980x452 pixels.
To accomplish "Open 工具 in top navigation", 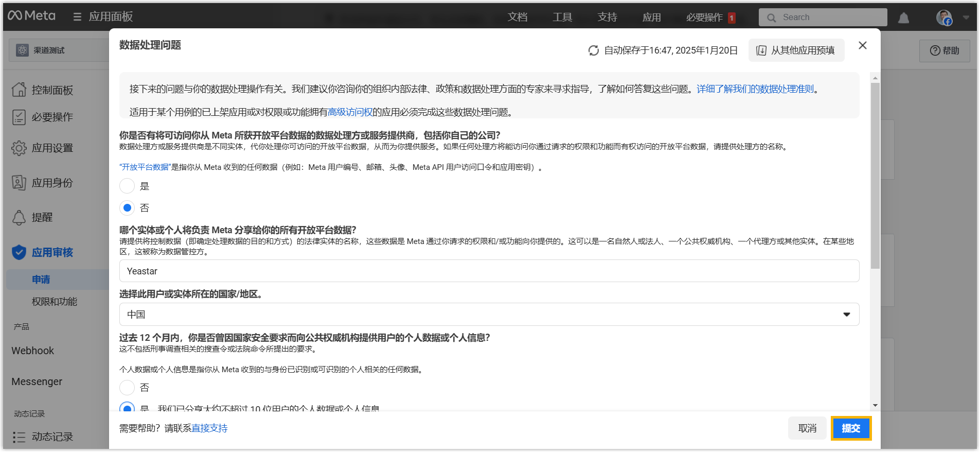I will point(562,17).
